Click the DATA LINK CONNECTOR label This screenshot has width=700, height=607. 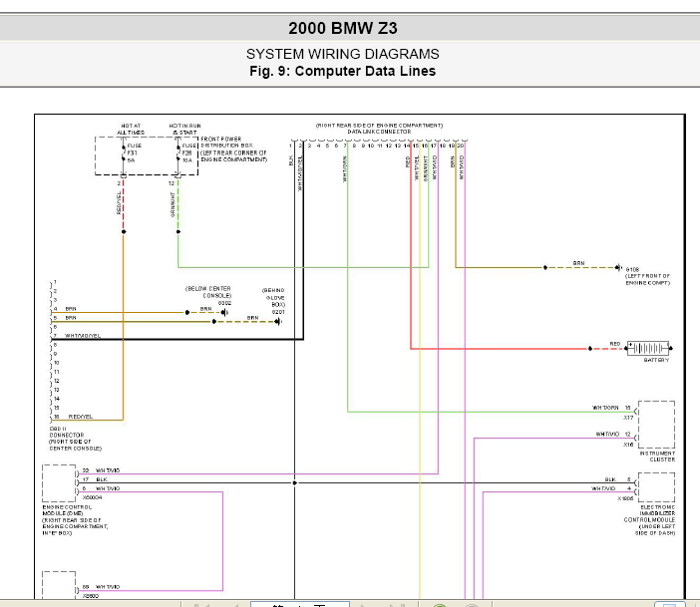tap(379, 132)
